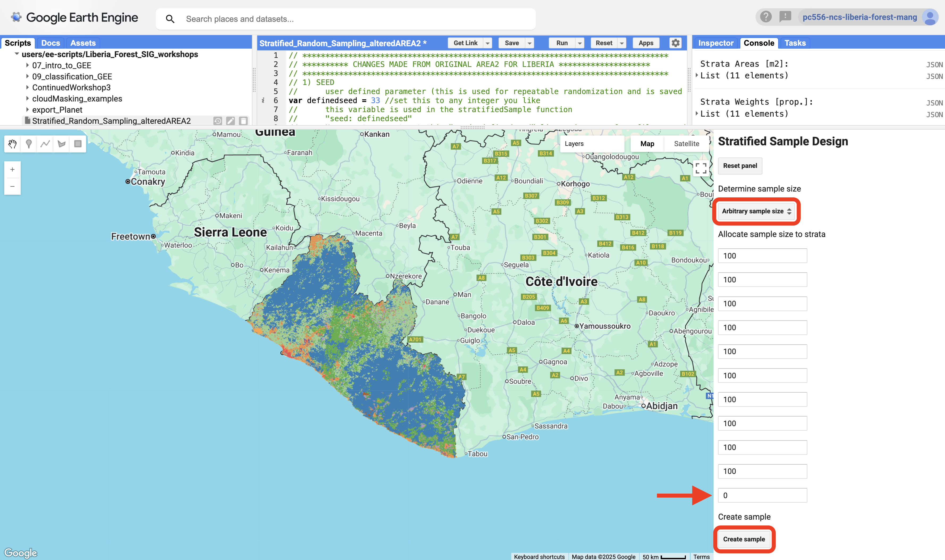The width and height of the screenshot is (945, 560).
Task: Open the Assets tab
Action: [83, 43]
